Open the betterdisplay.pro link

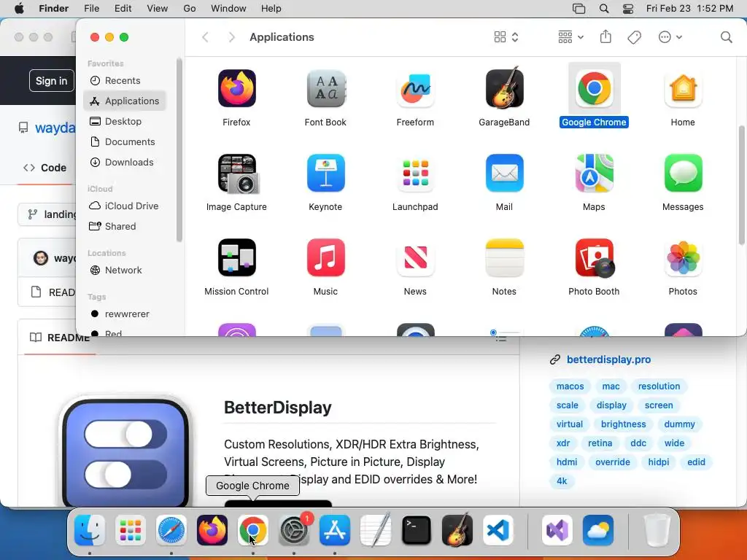click(608, 359)
